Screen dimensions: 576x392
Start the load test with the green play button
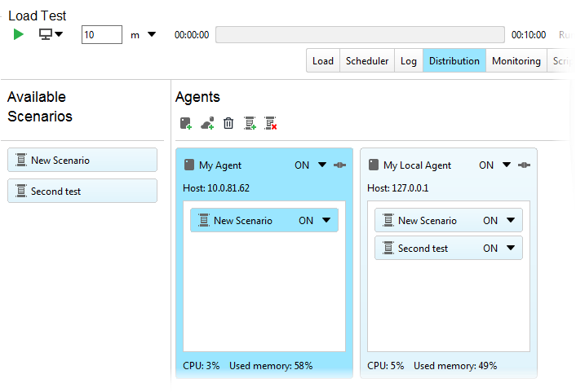[x=19, y=34]
